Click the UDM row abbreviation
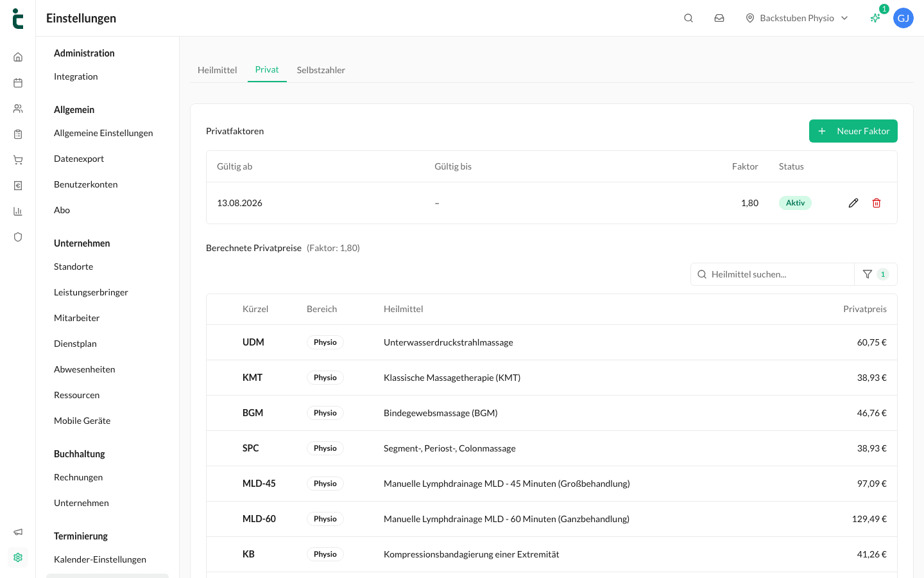Screen dimensions: 924x578 click(253, 342)
